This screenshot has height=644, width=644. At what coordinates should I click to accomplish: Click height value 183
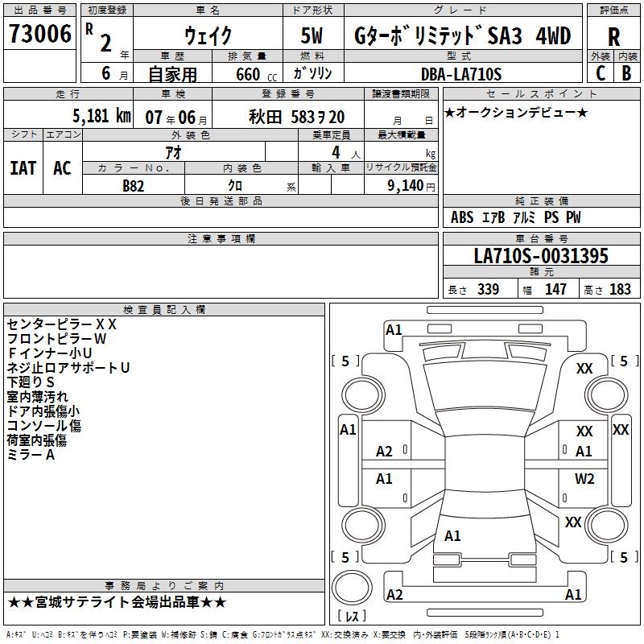click(620, 289)
